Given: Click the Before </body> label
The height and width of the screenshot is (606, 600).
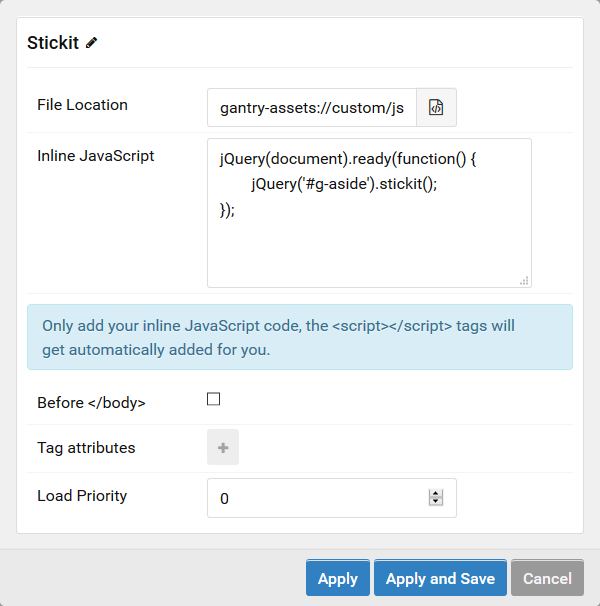Looking at the screenshot, I should pyautogui.click(x=91, y=403).
